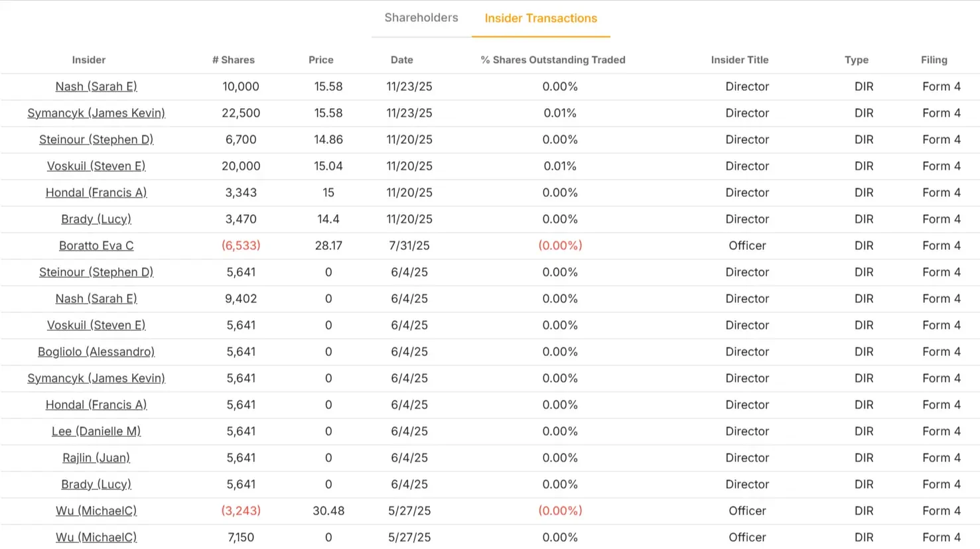Open Steinour (Stephen D) link with 6,700 shares
Screen dimensions: 980x549
[x=96, y=139]
